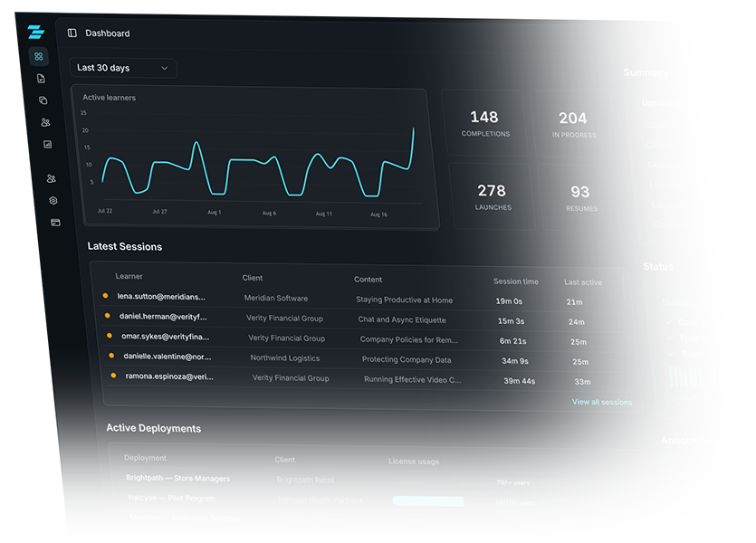Click Verity Financial Group in daniel.herman row
756x543 pixels.
point(284,318)
